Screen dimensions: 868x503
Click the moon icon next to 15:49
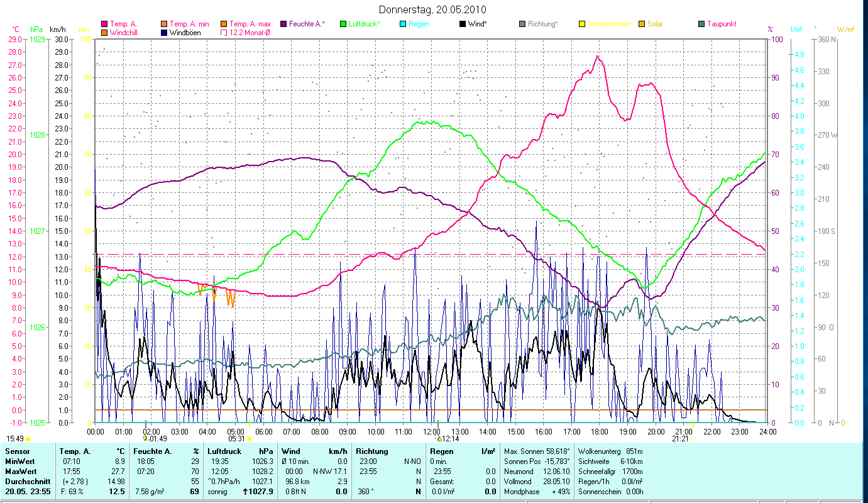click(28, 439)
